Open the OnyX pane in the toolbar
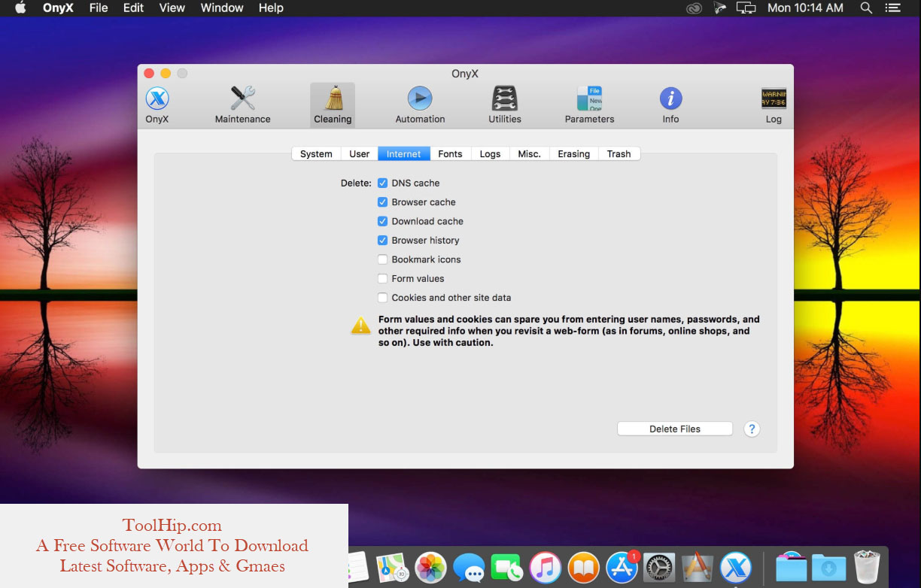 pos(157,105)
